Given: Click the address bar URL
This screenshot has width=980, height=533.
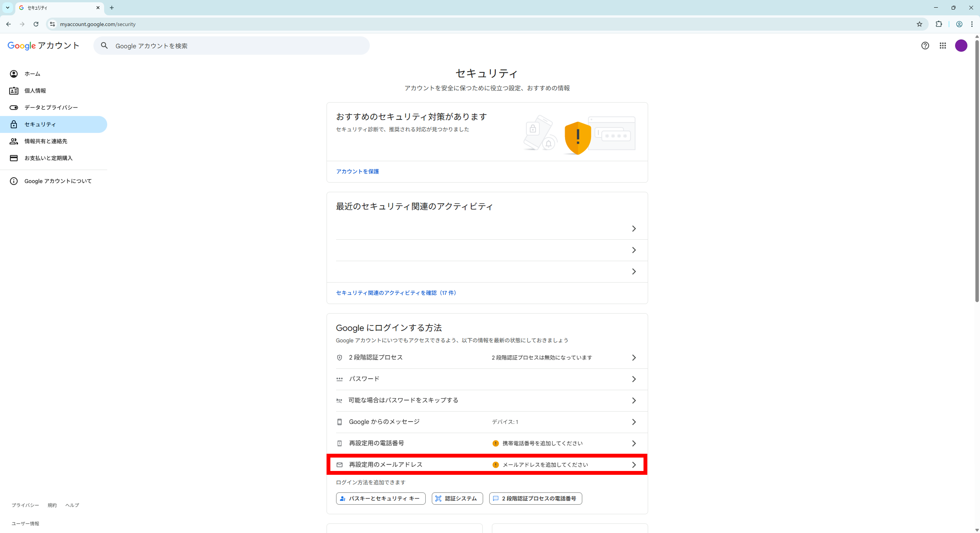Looking at the screenshot, I should tap(98, 24).
